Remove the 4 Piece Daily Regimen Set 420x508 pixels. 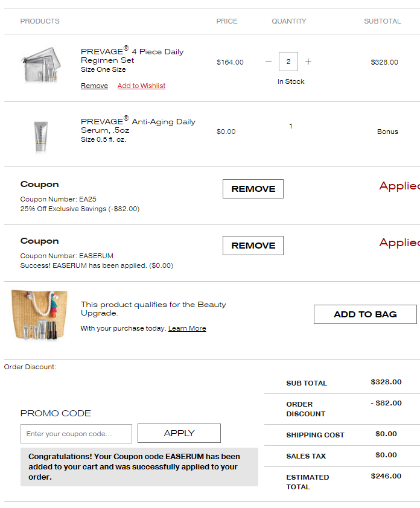(x=94, y=86)
